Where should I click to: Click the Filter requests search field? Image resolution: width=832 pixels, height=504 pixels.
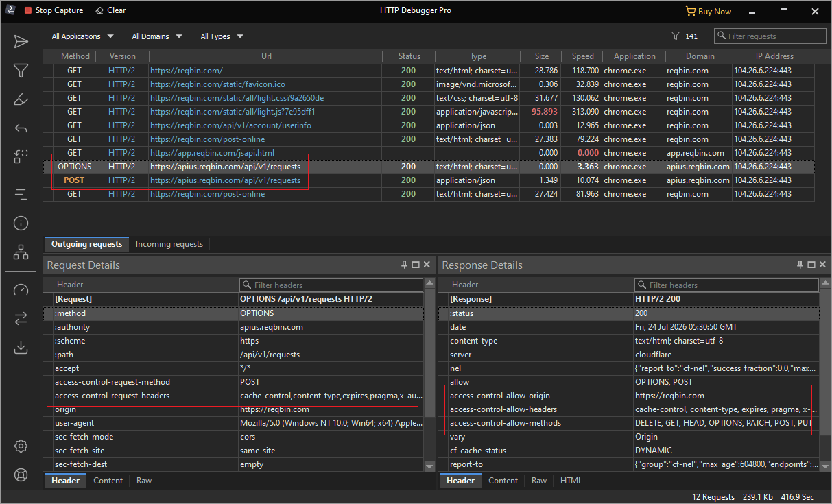point(770,36)
